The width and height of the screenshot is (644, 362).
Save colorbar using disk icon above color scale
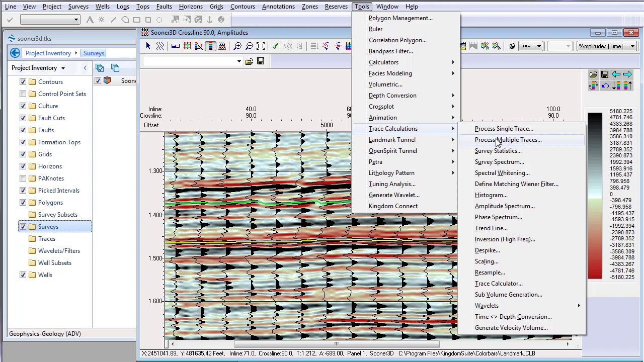click(605, 75)
